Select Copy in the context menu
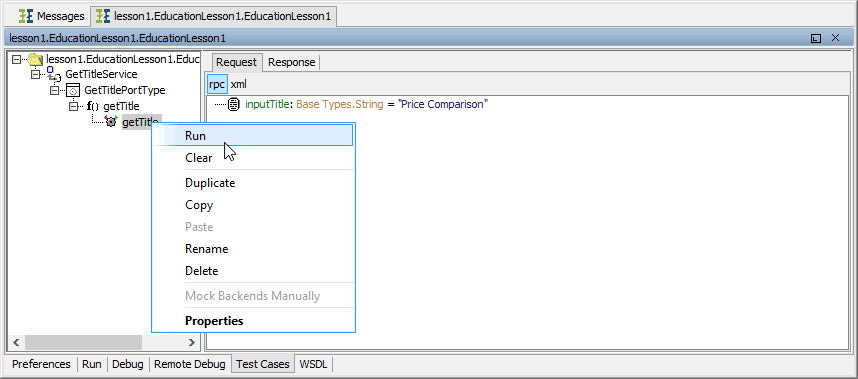The height and width of the screenshot is (379, 858). (x=253, y=205)
